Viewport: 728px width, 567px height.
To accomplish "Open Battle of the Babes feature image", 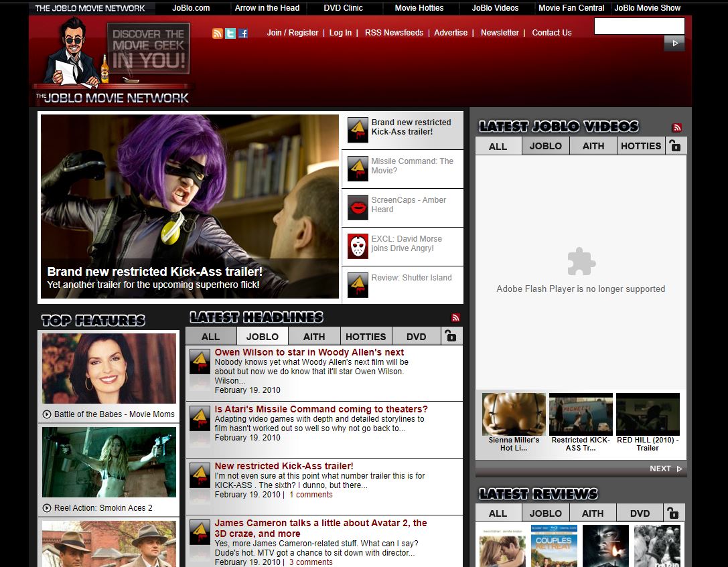I will (109, 368).
